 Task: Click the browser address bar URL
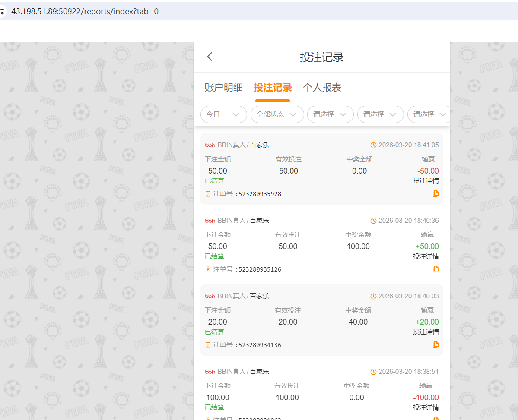[x=84, y=11]
